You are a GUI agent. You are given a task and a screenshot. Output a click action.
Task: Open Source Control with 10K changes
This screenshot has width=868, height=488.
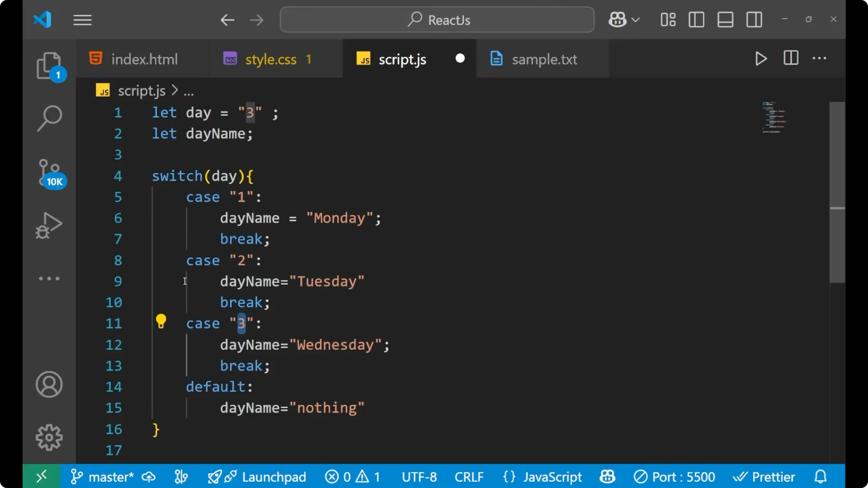[x=49, y=173]
